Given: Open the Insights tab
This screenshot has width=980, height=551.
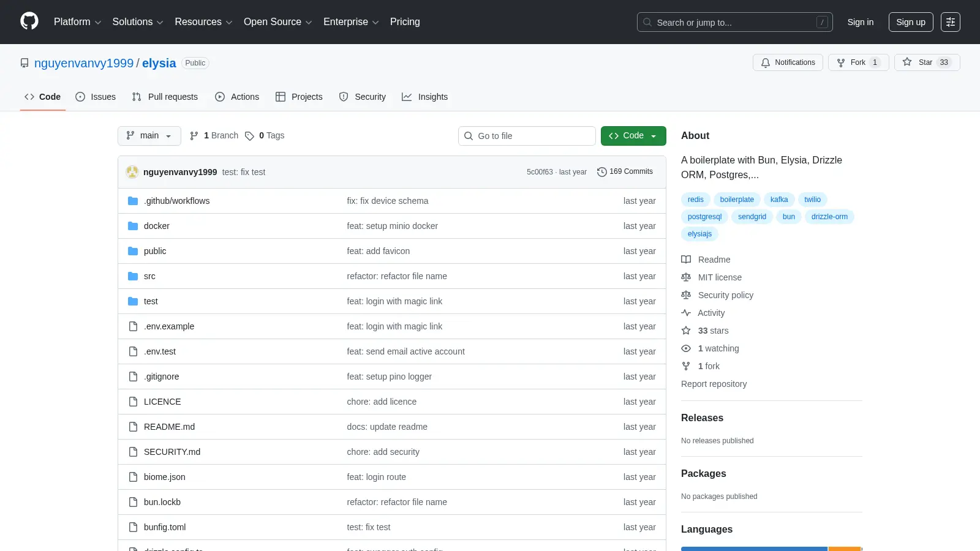Looking at the screenshot, I should (425, 97).
